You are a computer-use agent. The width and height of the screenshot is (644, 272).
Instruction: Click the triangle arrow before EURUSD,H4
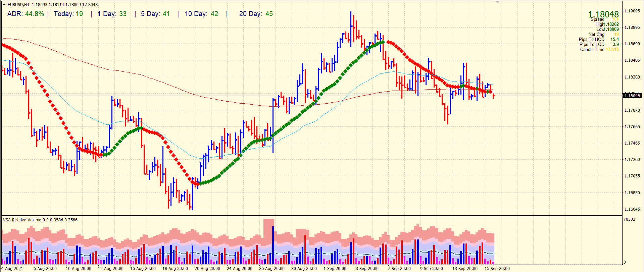4,5
